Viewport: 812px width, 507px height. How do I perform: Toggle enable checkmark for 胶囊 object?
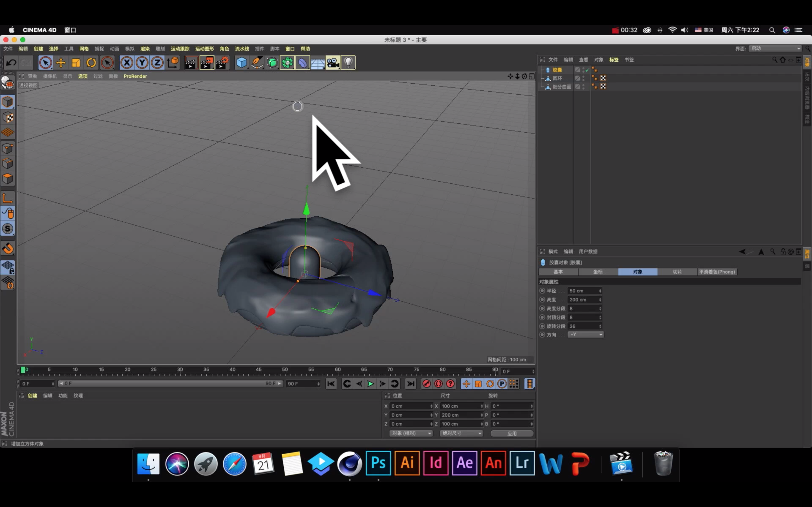coord(587,70)
